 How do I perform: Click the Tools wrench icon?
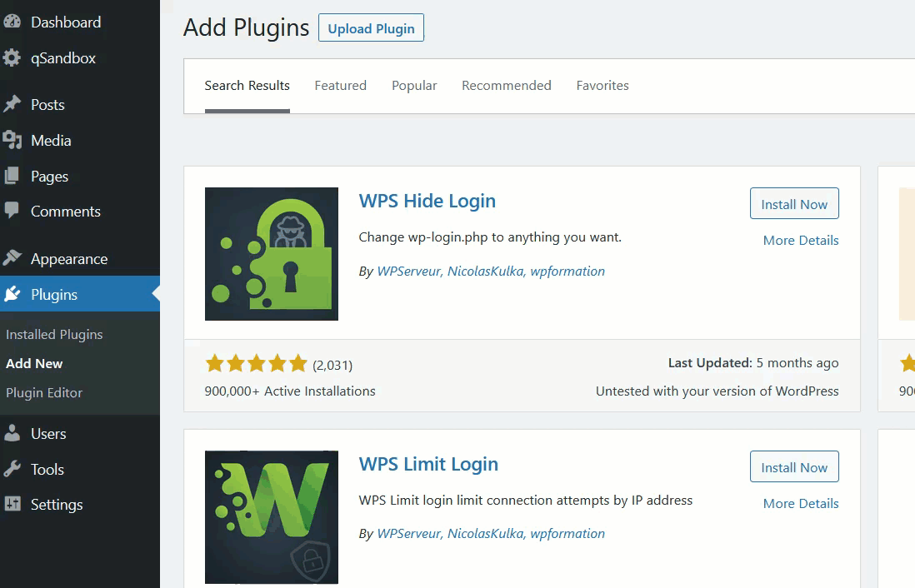tap(12, 470)
